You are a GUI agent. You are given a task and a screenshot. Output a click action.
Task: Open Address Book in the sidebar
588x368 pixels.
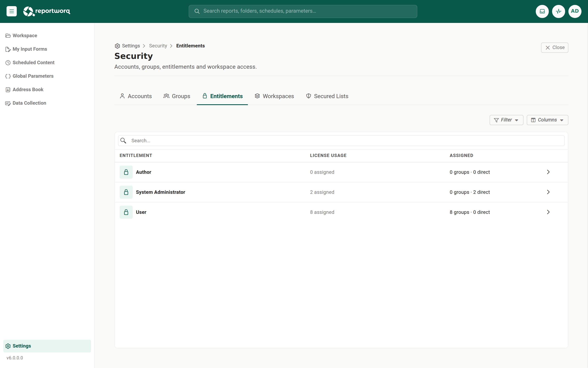coord(47,90)
